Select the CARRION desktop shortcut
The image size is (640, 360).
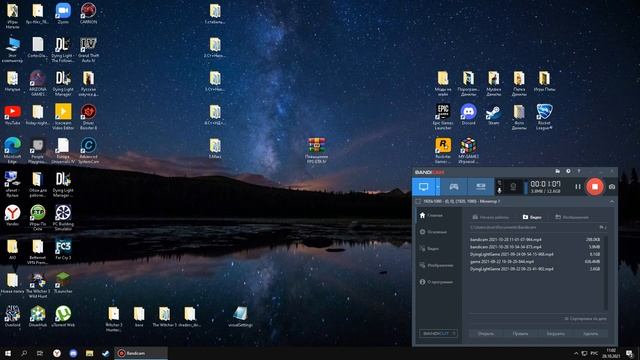(88, 13)
